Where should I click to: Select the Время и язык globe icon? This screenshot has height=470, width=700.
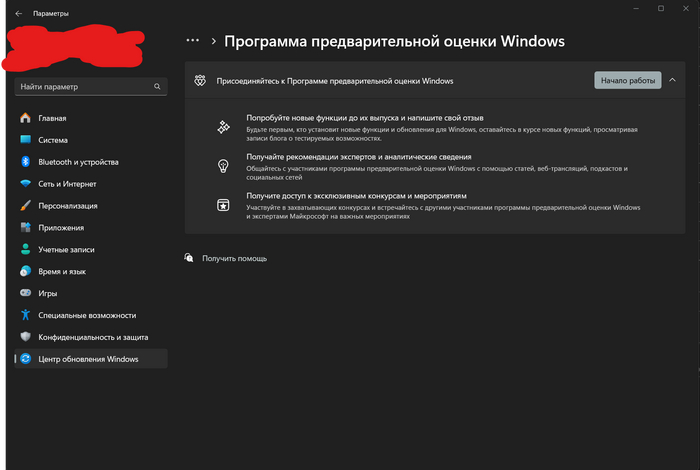click(25, 271)
